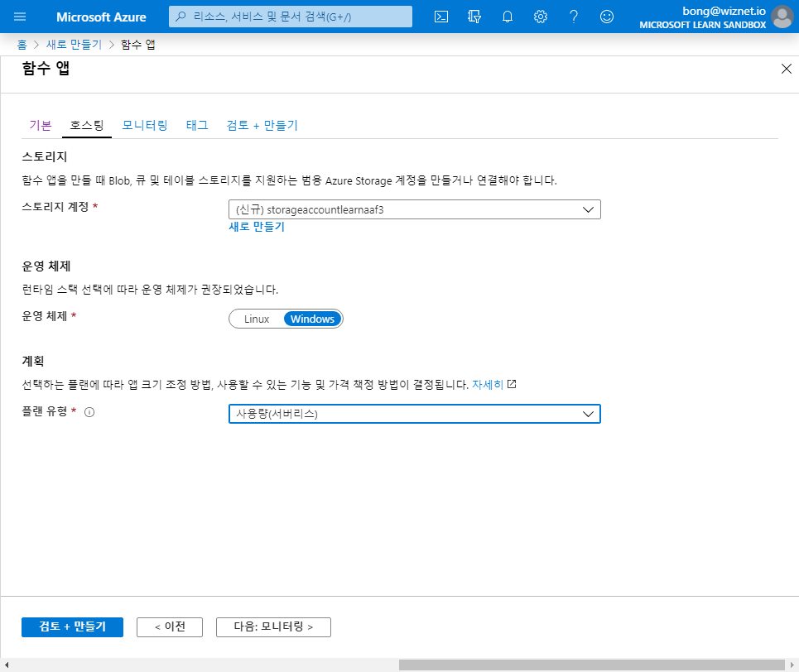Open the account avatar menu
This screenshot has height=672, width=799.
[x=782, y=17]
